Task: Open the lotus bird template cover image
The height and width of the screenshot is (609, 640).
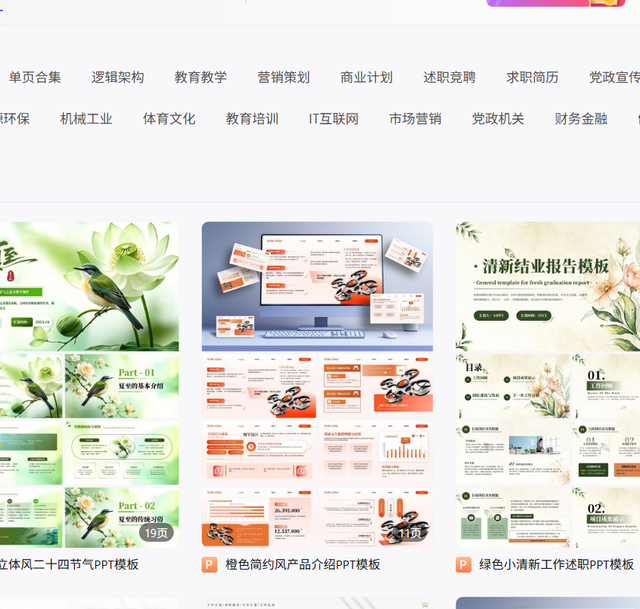Action: coord(89,287)
